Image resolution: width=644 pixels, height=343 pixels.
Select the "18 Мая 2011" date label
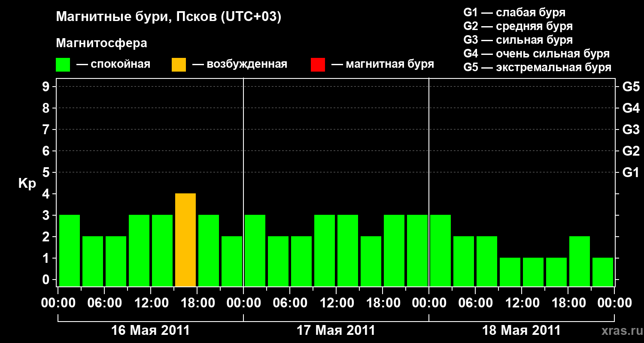pos(521,331)
